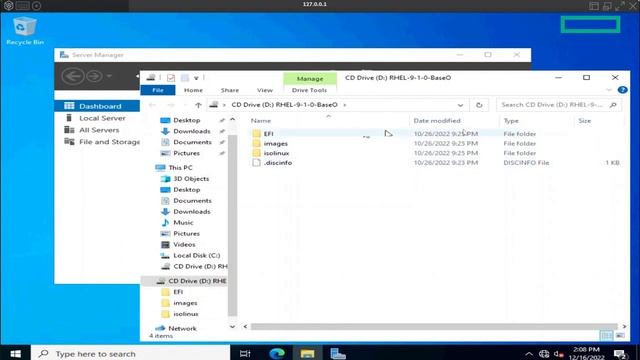640x360 pixels.
Task: Show hidden system tray icons
Action: pyautogui.click(x=529, y=354)
